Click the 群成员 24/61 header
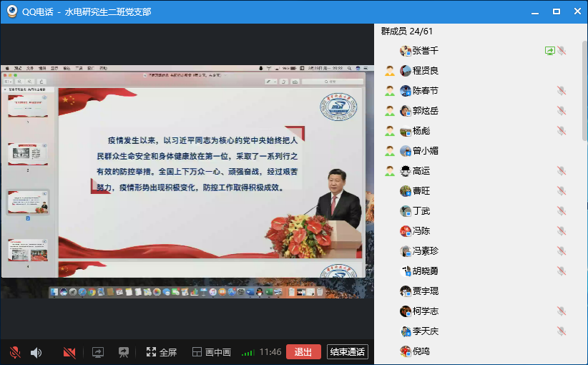The image size is (588, 365). coord(407,31)
